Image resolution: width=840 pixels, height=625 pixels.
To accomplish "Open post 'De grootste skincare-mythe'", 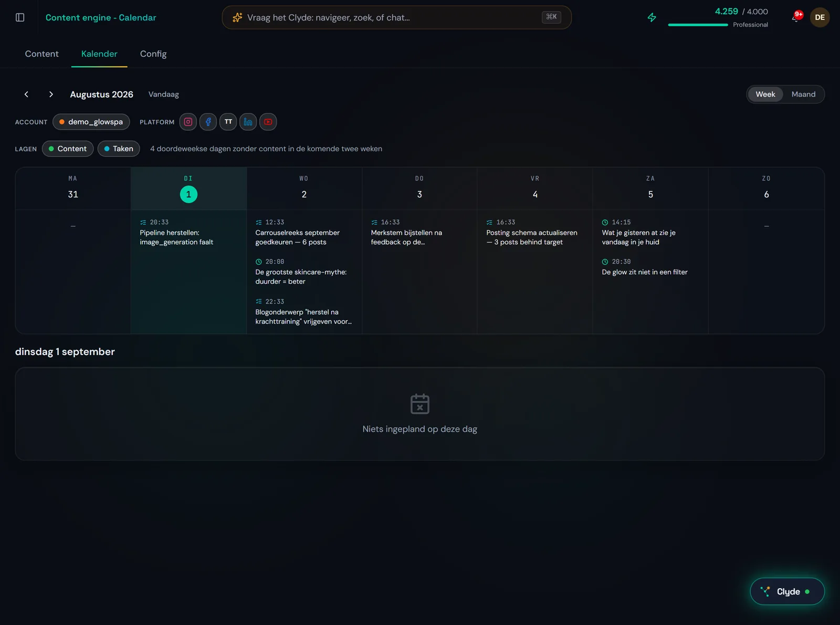I will pos(304,272).
